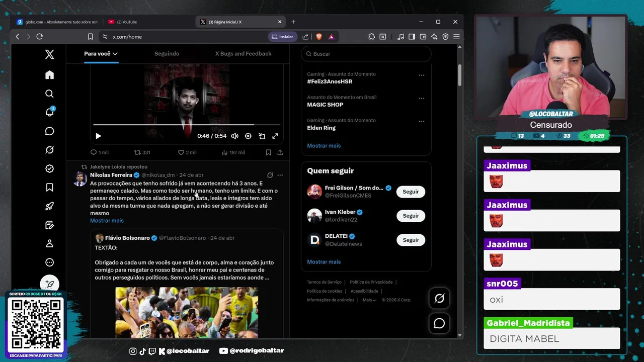The image size is (644, 362).
Task: Open #Feliz3AnosHSR trending topic
Action: [330, 81]
